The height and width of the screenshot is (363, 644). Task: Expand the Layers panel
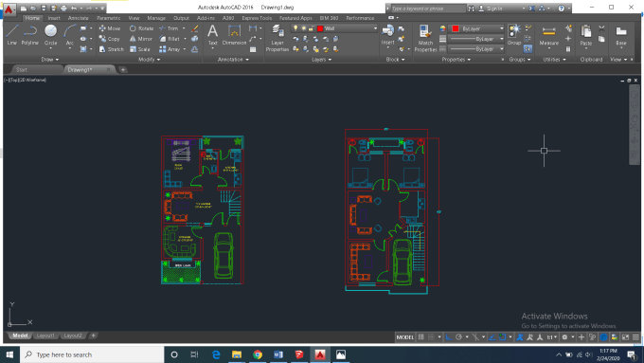(322, 60)
